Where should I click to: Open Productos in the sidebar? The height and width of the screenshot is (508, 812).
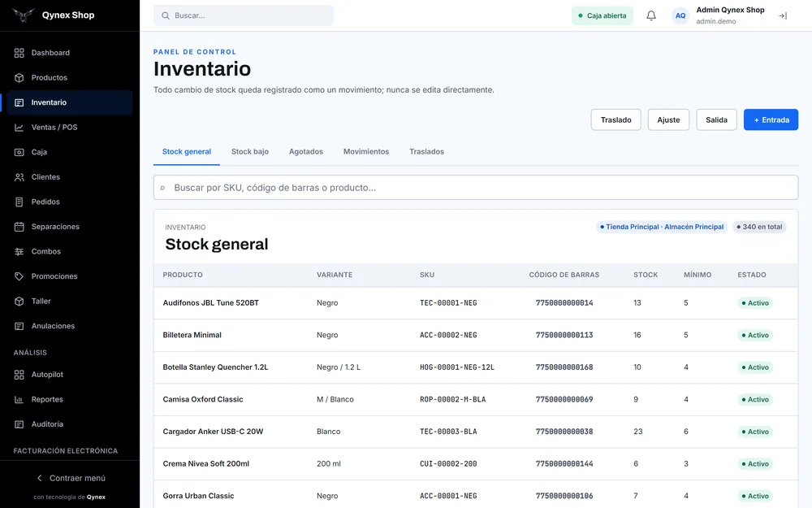coord(70,78)
